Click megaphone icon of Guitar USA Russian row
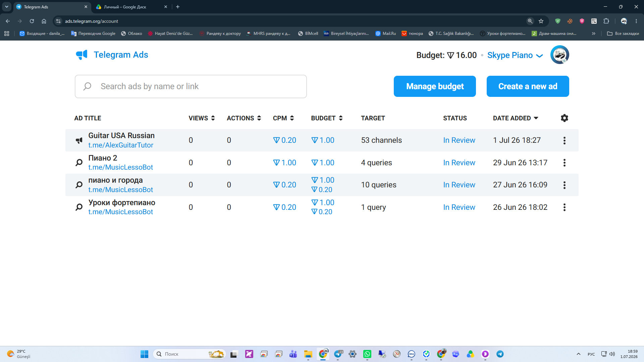The height and width of the screenshot is (362, 644). pos(79,140)
